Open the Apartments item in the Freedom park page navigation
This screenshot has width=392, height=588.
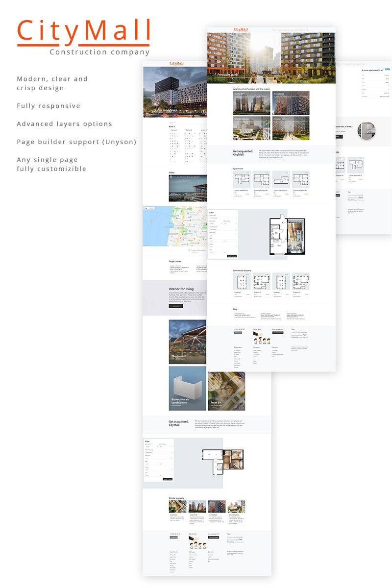coord(280,30)
